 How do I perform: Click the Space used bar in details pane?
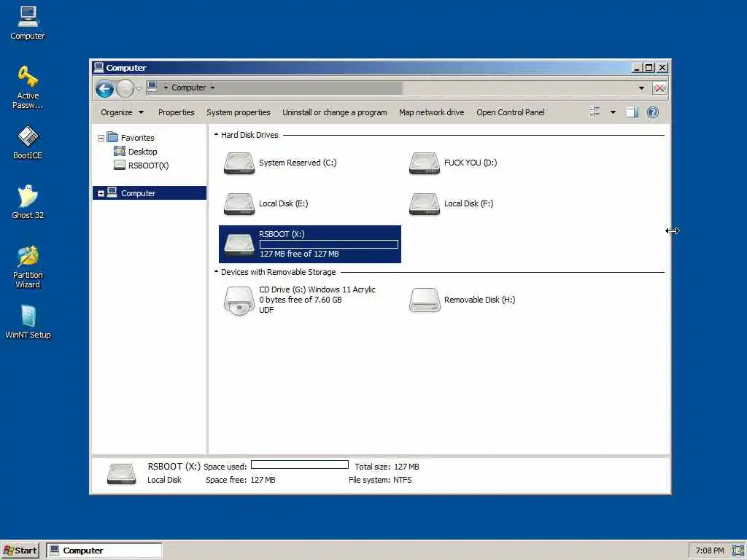point(300,464)
